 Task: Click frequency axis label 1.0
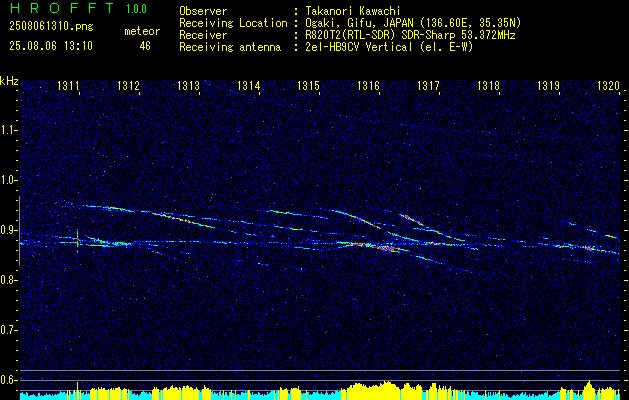point(8,180)
